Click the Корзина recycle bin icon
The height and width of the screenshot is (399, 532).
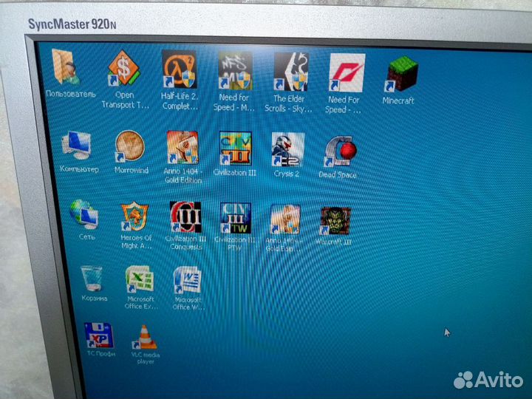[x=92, y=279]
